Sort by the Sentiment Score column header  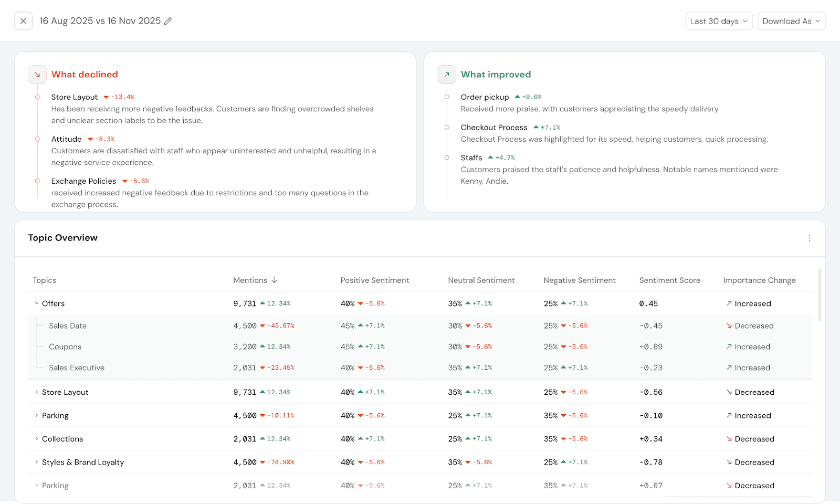click(x=669, y=280)
